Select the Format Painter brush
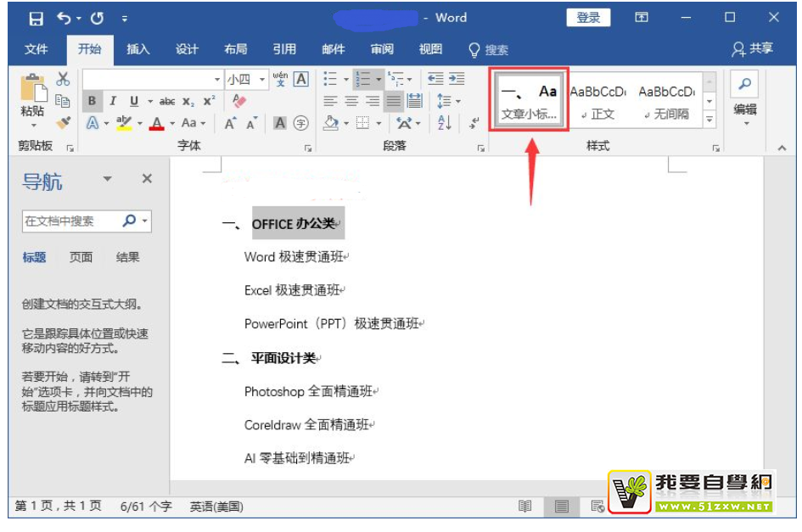The image size is (802, 532). click(63, 123)
